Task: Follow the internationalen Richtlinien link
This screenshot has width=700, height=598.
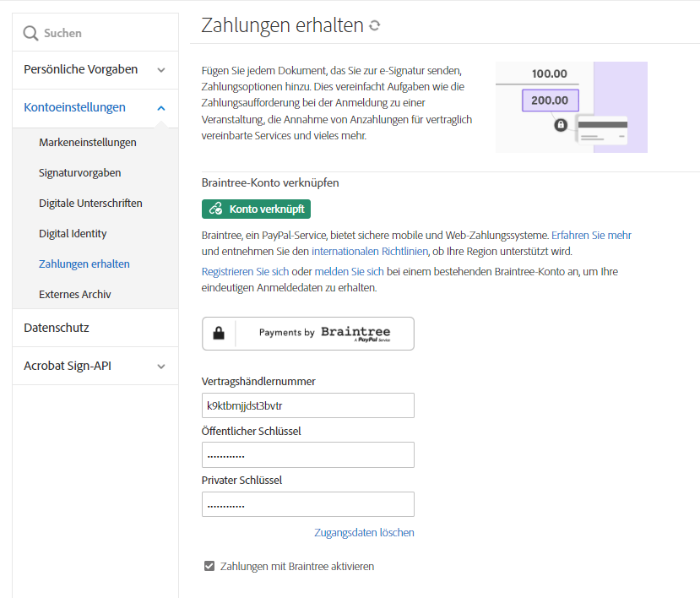Action: (x=369, y=252)
